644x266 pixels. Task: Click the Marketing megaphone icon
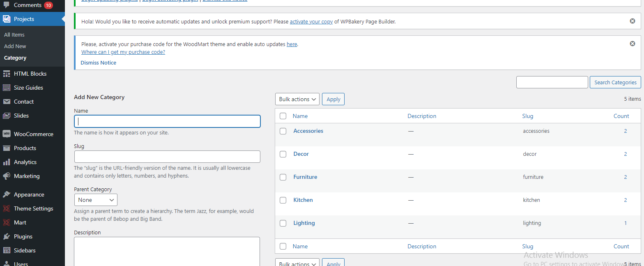pos(7,176)
